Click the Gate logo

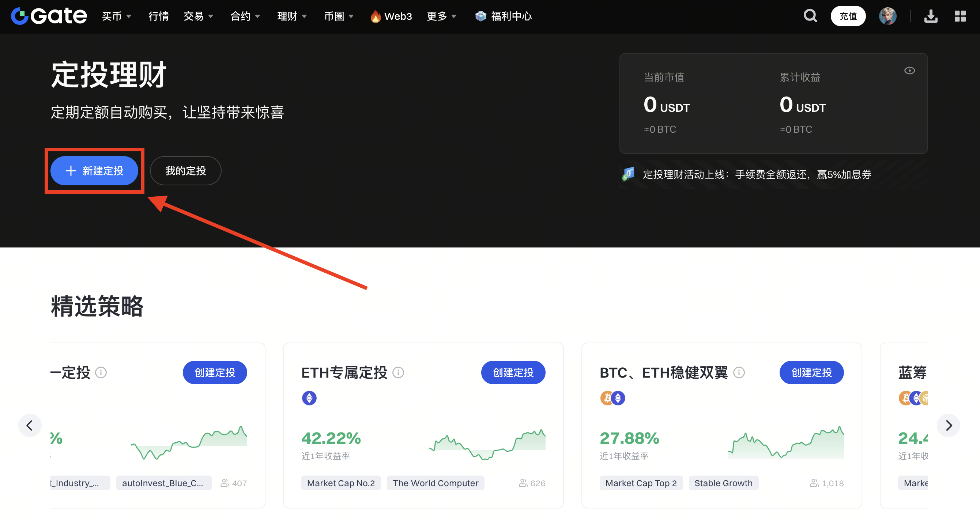(x=49, y=16)
